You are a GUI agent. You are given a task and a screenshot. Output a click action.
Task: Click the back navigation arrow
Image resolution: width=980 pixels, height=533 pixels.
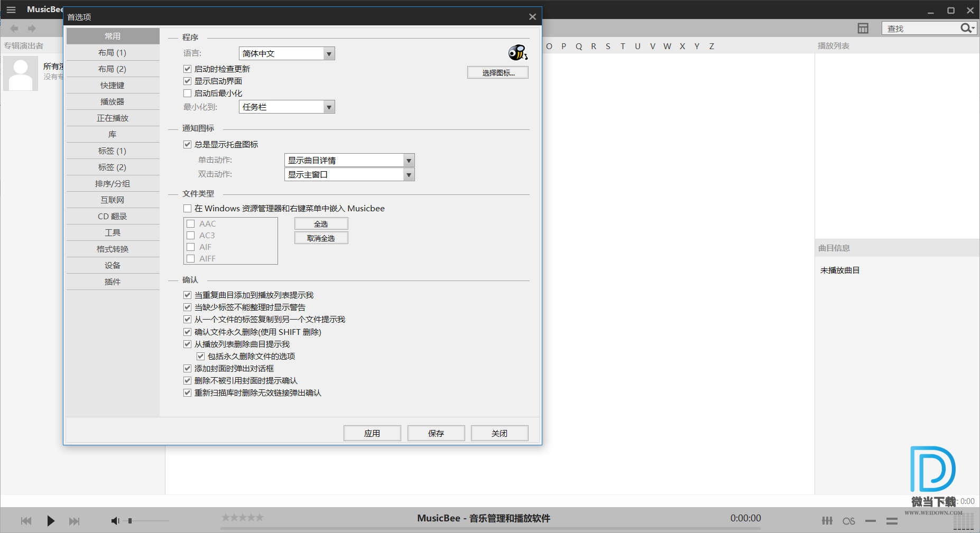pyautogui.click(x=14, y=29)
